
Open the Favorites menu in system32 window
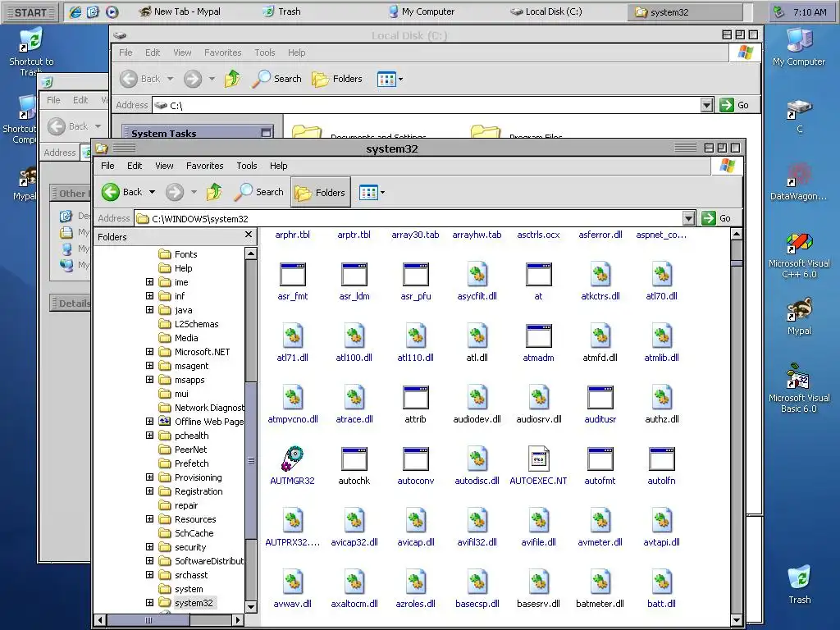204,166
